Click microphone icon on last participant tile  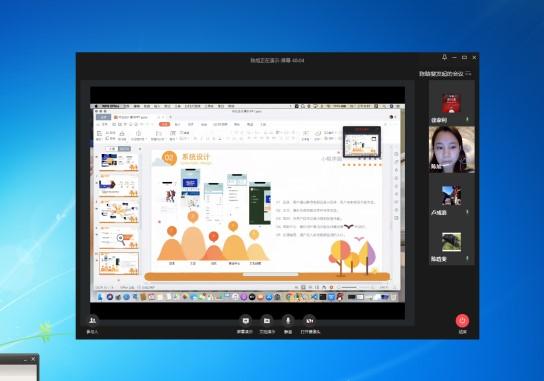(x=467, y=259)
